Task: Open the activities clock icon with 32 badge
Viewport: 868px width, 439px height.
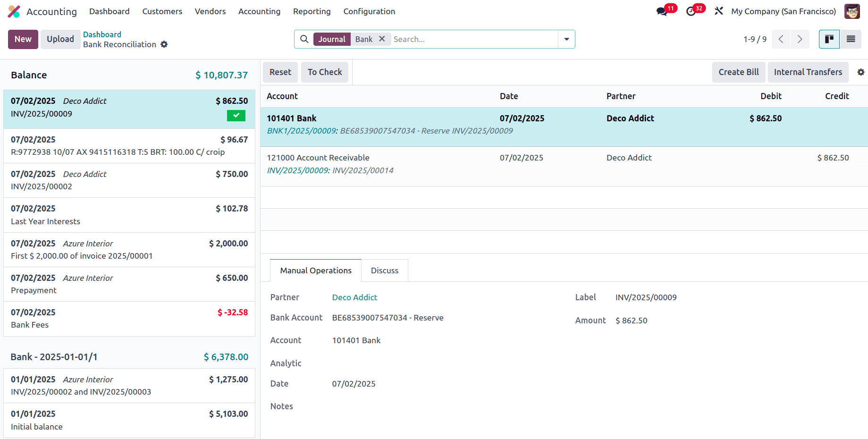Action: [x=691, y=11]
